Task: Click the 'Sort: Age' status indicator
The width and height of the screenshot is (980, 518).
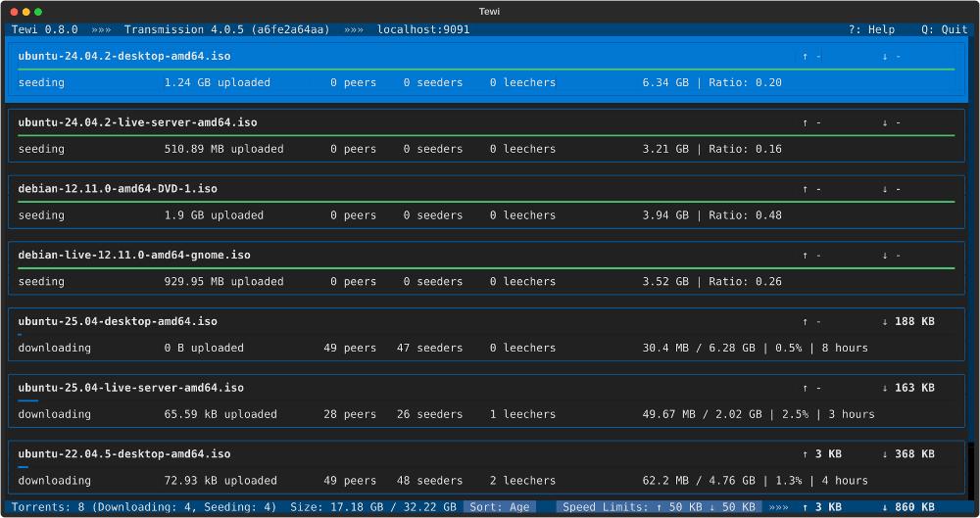Action: pyautogui.click(x=500, y=507)
